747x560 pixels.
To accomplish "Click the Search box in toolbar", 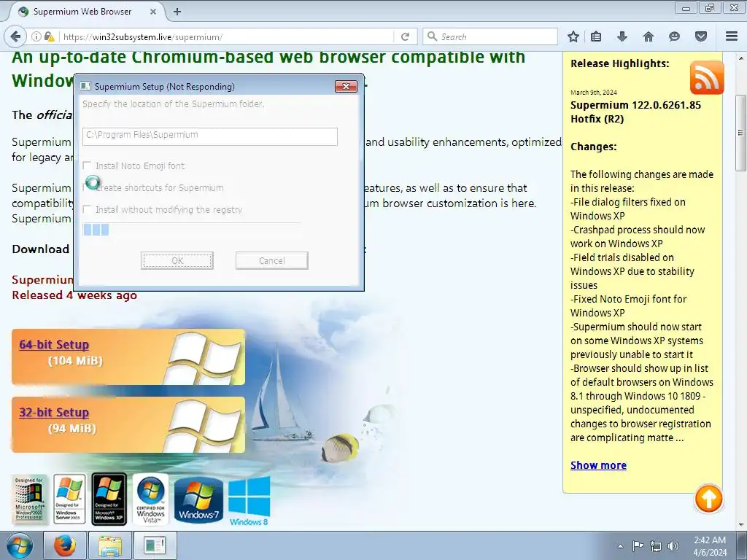I will tap(490, 36).
